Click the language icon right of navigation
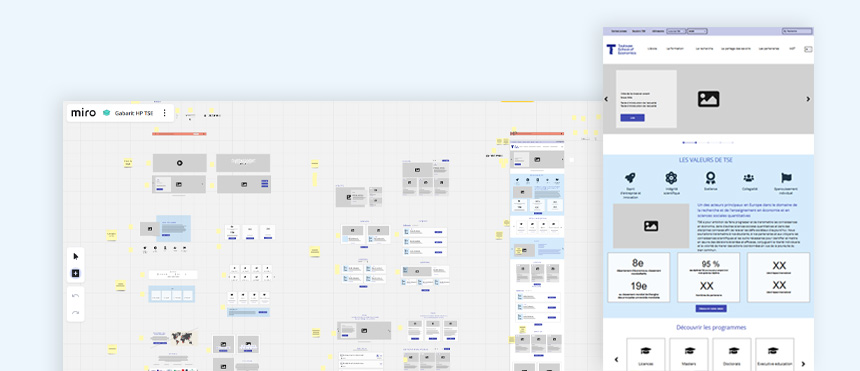This screenshot has height=371, width=860. click(808, 49)
